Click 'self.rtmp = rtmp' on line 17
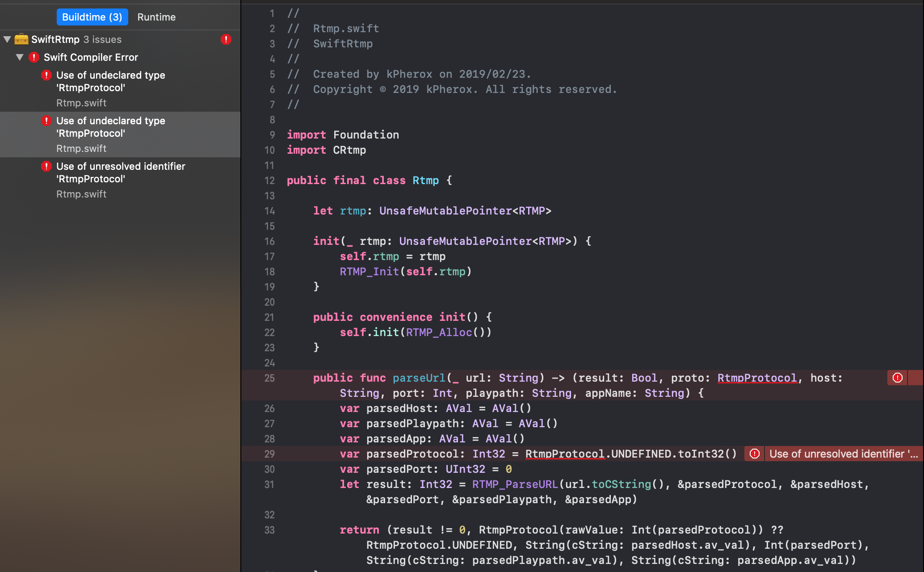Screen dimensions: 924x572 392,257
